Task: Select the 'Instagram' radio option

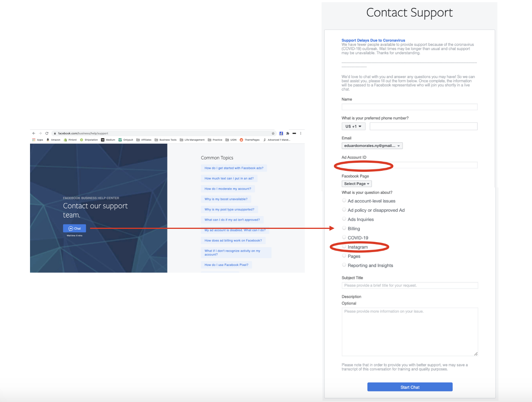Action: tap(344, 246)
